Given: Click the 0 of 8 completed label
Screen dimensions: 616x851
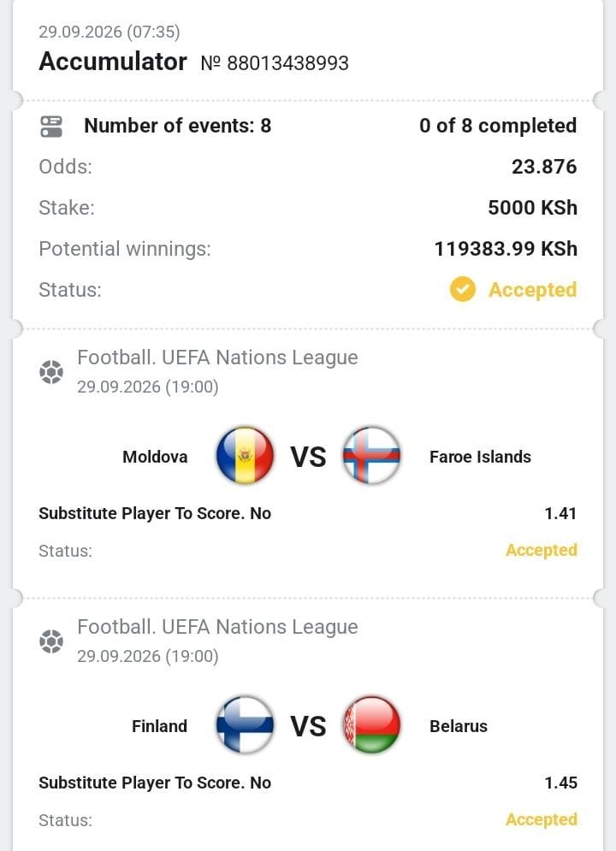Looking at the screenshot, I should 498,126.
